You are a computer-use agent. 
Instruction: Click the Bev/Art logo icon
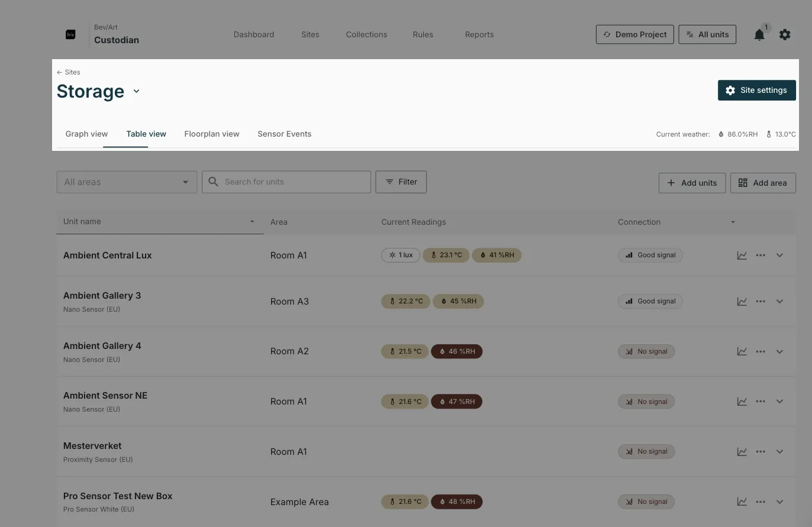70,34
